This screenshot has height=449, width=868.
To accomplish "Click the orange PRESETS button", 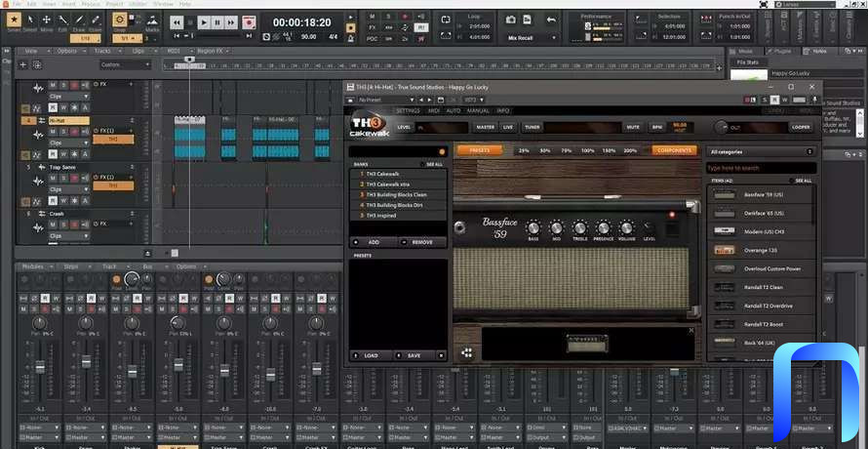I will click(480, 150).
